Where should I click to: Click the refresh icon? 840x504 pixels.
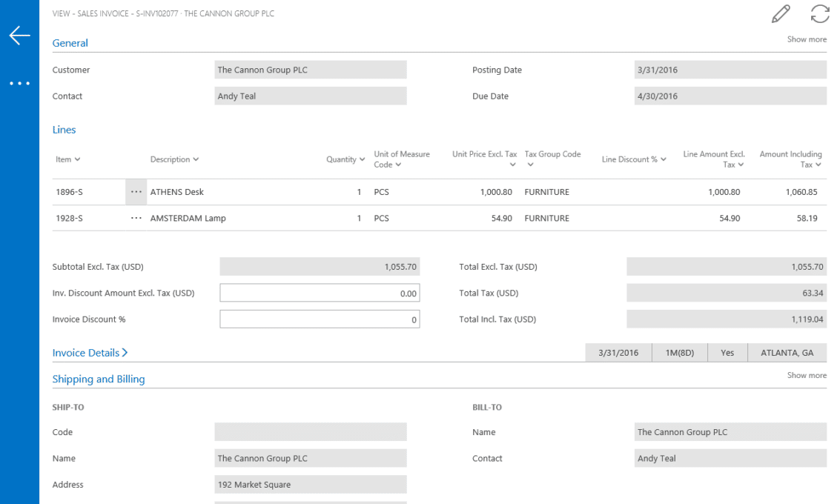(820, 14)
